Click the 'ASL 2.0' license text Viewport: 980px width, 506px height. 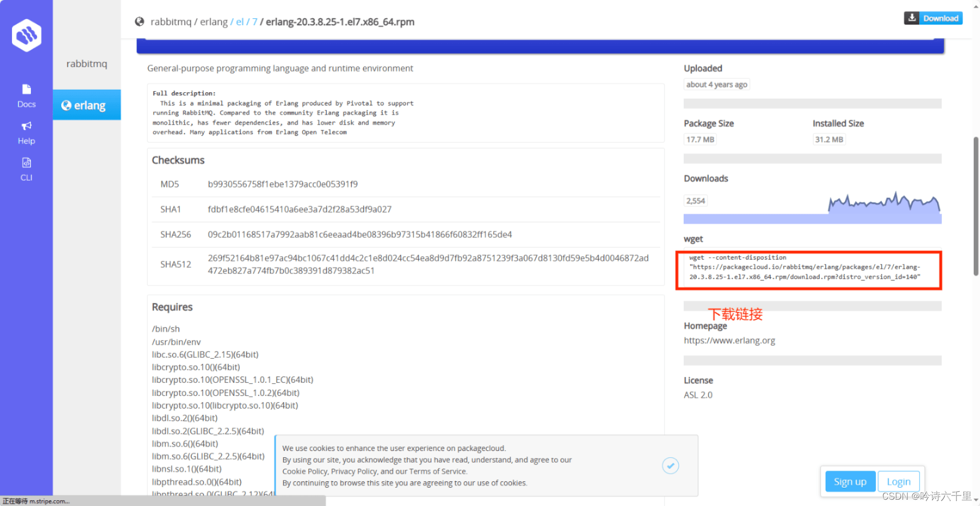(698, 395)
